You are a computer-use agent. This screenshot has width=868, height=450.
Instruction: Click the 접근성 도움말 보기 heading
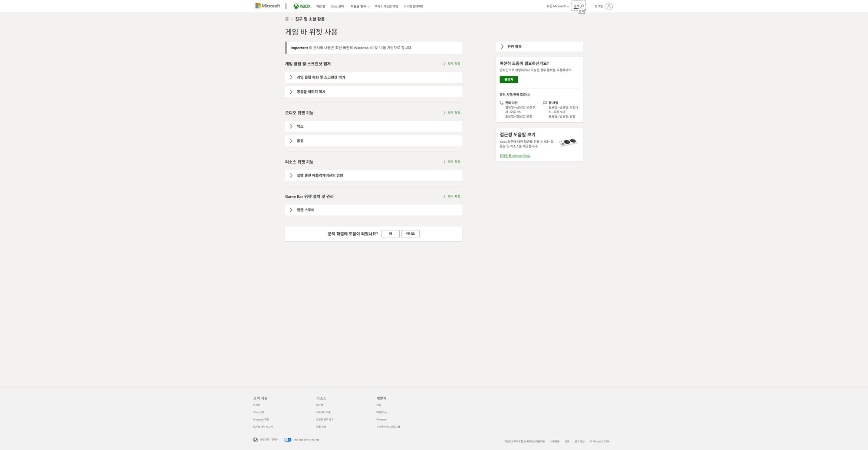pyautogui.click(x=517, y=135)
